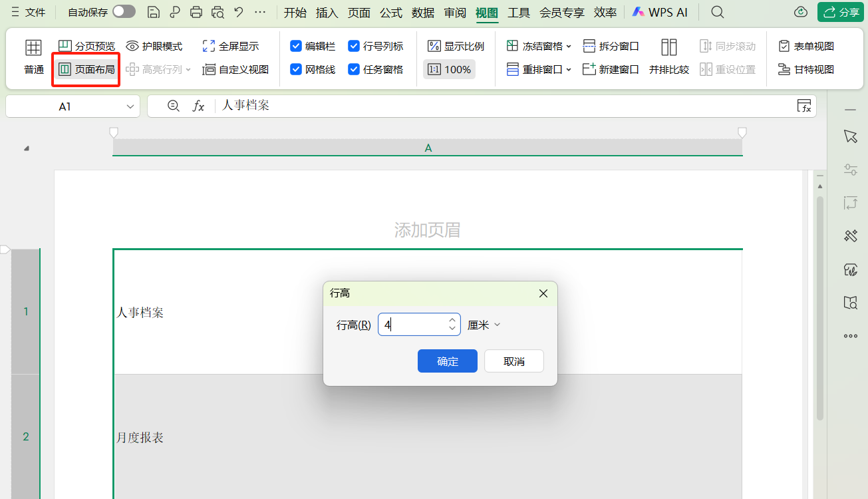Screen dimensions: 868x499
Task: Expand the 重排窗口 dropdown
Action: pyautogui.click(x=537, y=69)
